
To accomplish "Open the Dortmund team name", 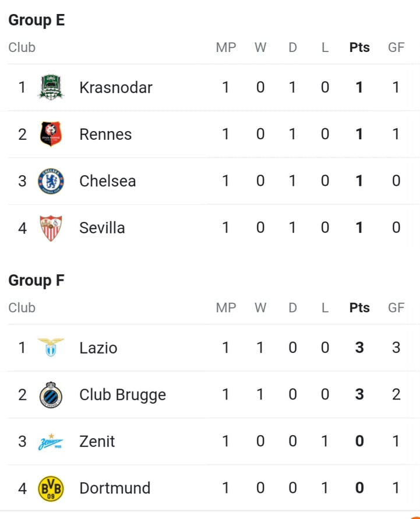I will point(115,488).
